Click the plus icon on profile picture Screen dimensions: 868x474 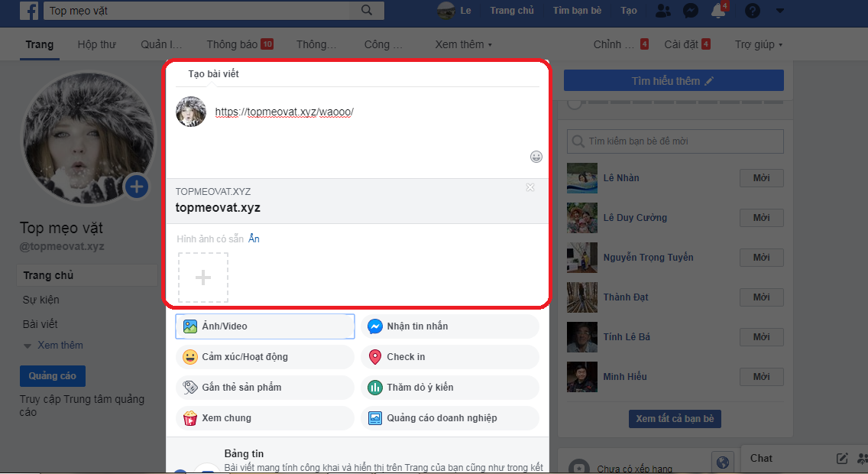[136, 186]
